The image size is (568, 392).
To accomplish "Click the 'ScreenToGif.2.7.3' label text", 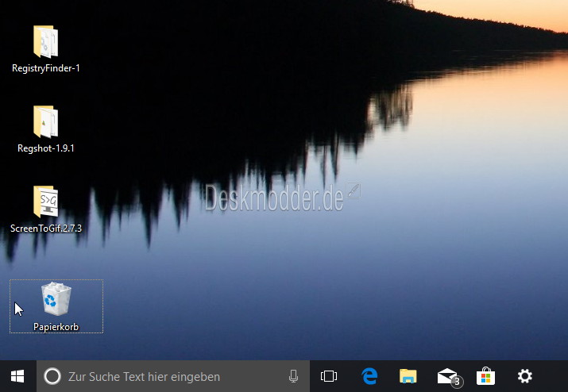I will point(46,229).
